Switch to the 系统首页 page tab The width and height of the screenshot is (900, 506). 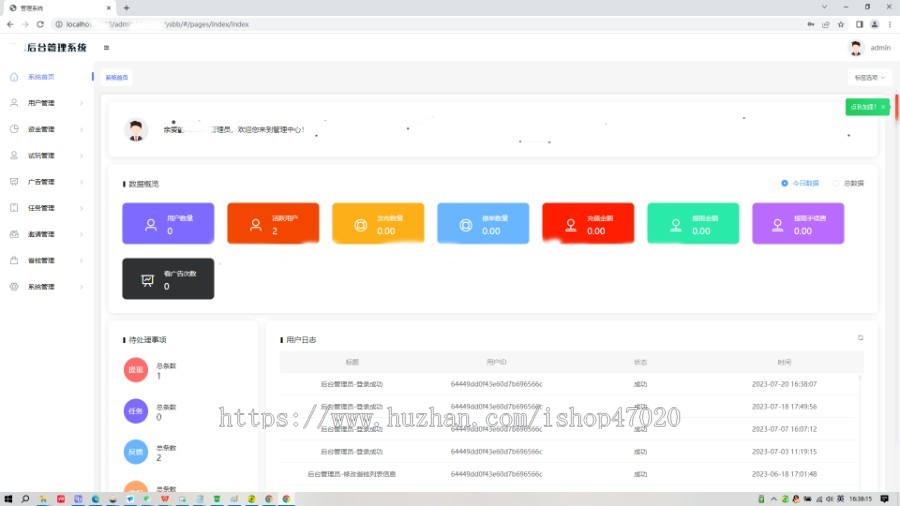coord(117,77)
